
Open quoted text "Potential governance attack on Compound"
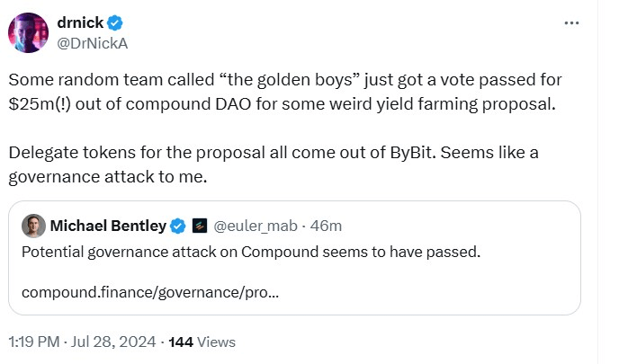tap(250, 252)
